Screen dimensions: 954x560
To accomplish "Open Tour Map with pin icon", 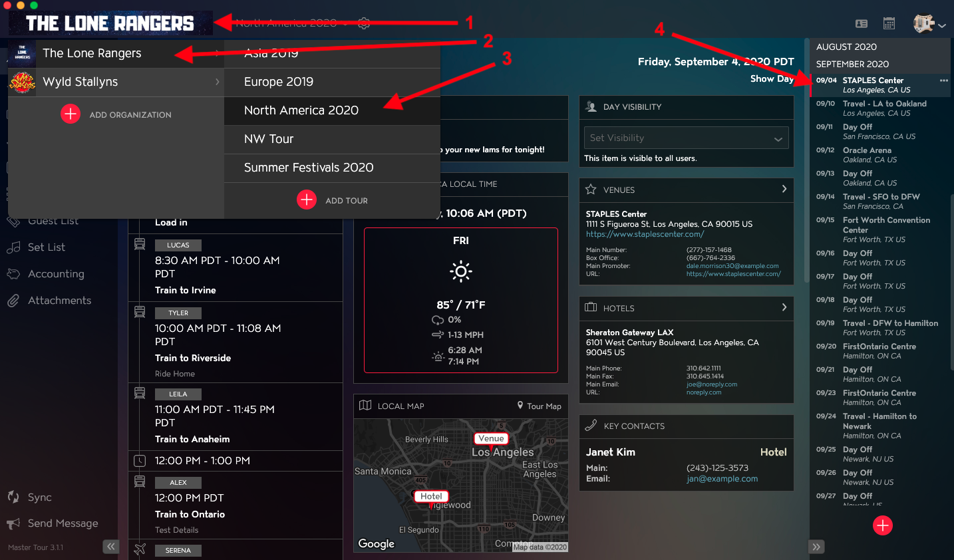I will coord(540,406).
